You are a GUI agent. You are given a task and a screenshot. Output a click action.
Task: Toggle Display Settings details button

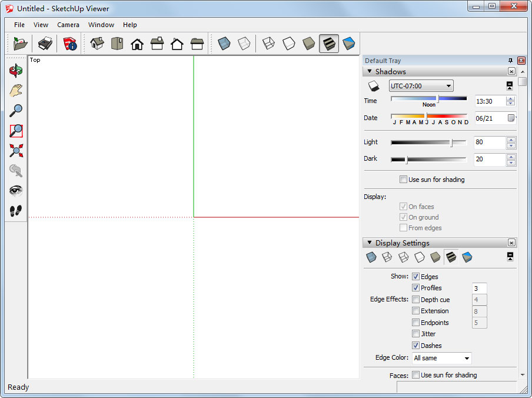[x=510, y=257]
